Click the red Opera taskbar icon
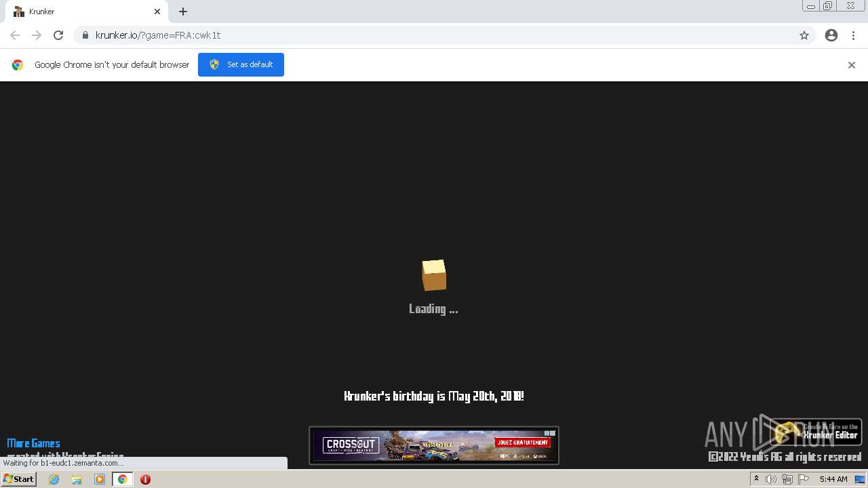 coord(145,479)
